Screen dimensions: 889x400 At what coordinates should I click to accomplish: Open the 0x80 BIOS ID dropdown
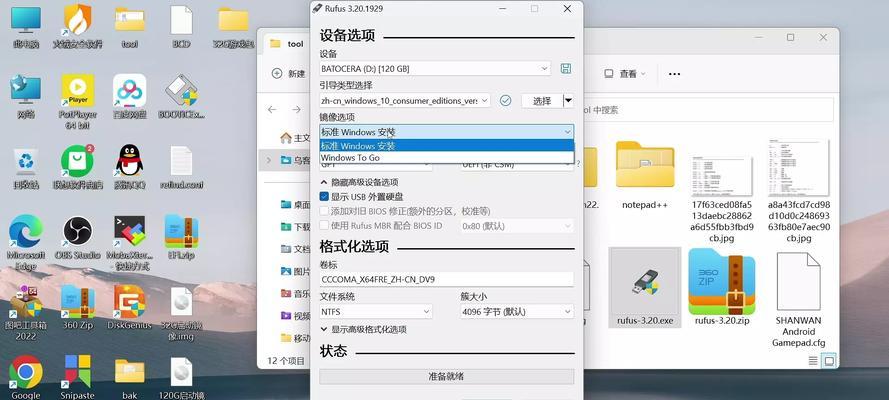517,225
